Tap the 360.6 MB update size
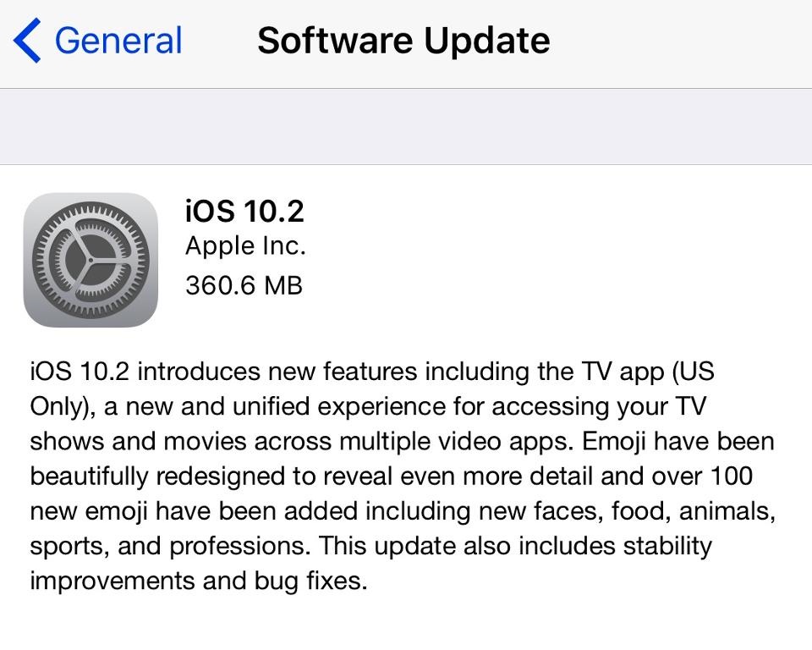 [x=244, y=285]
